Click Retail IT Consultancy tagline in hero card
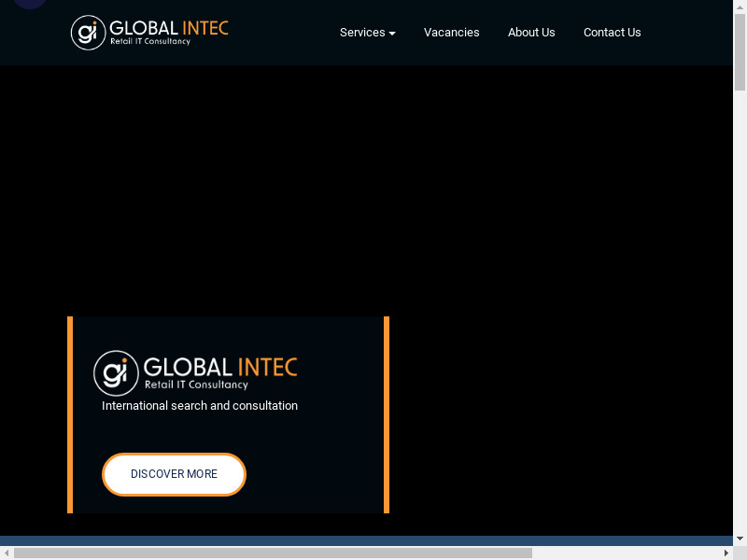The image size is (747, 560). (196, 385)
